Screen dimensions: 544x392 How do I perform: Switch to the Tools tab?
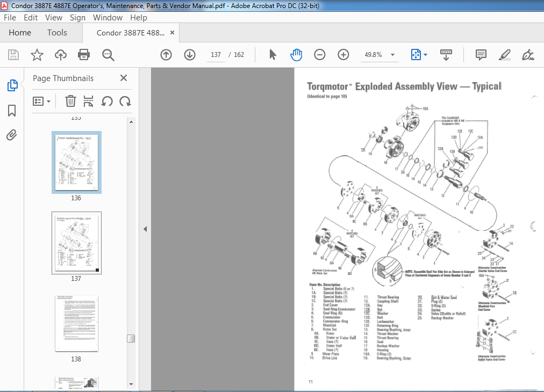pos(57,33)
